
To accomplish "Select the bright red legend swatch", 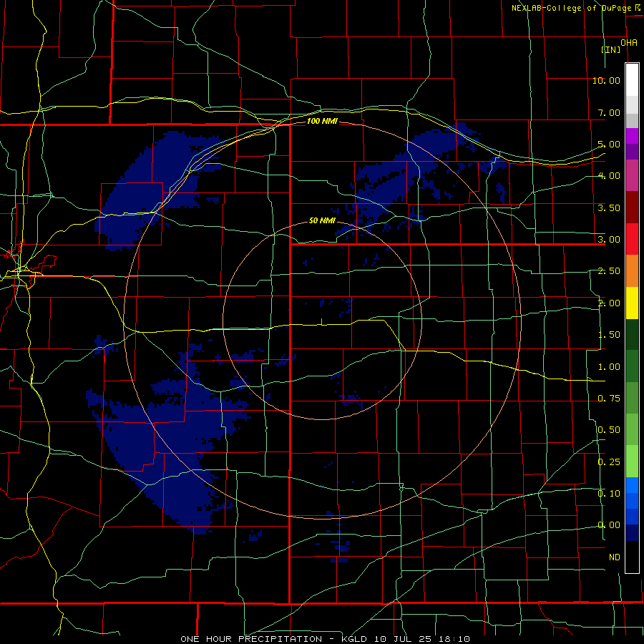I will coord(632,238).
